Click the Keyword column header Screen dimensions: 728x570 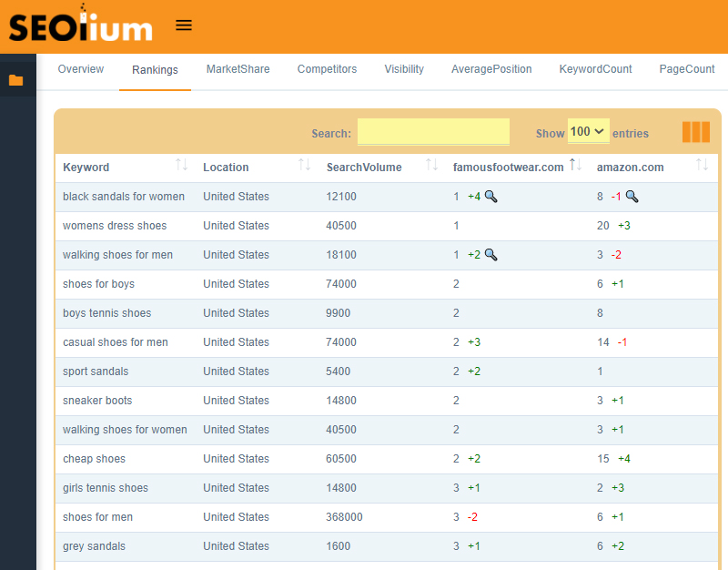[86, 168]
